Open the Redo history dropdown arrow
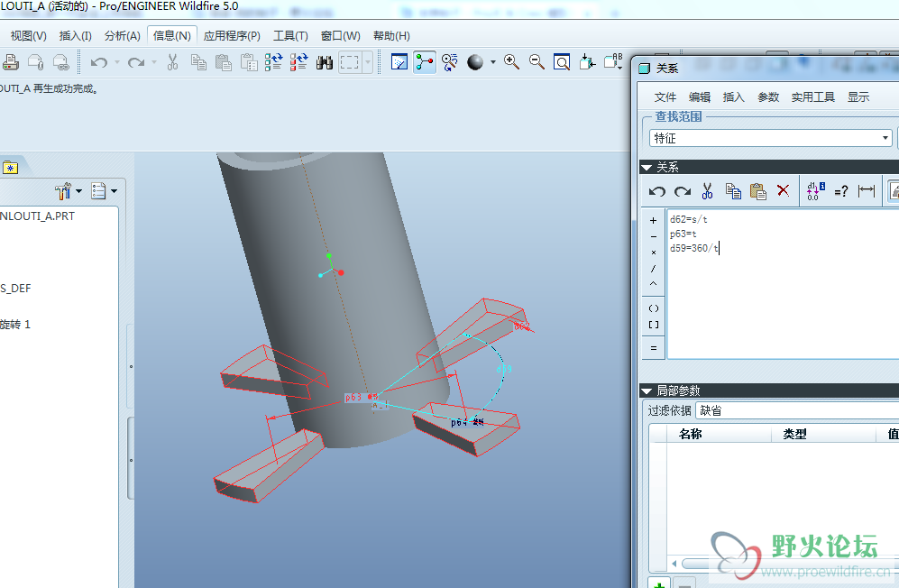Screen dimensions: 899x588 154,62
